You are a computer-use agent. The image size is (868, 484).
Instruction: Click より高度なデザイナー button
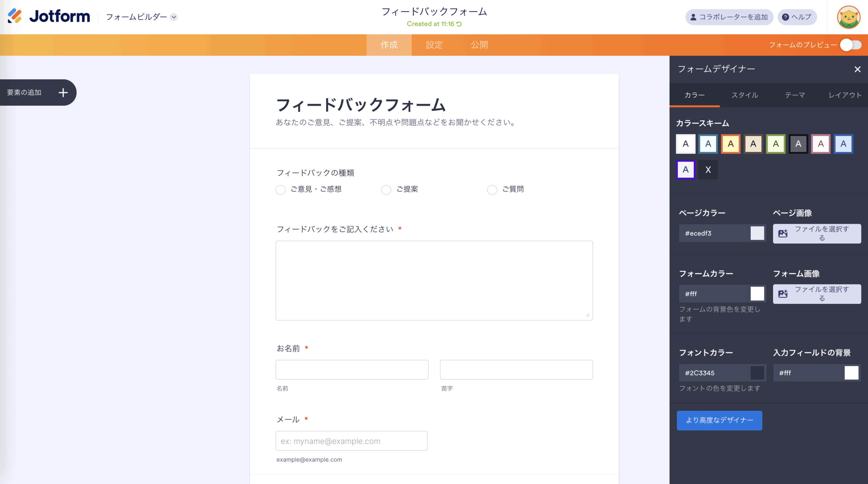719,420
